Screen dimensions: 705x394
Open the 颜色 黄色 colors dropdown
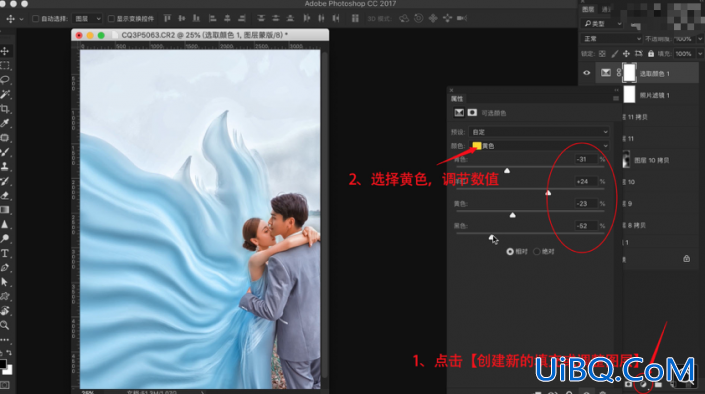(x=539, y=146)
